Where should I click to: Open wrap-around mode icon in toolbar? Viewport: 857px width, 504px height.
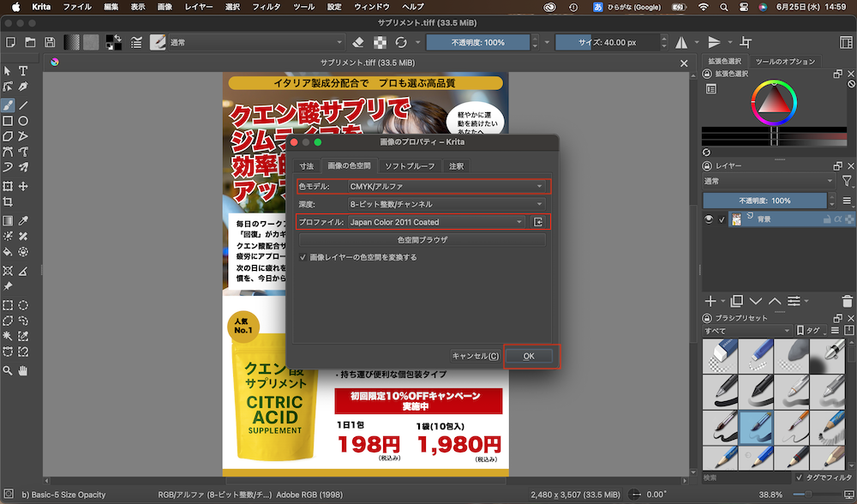[x=746, y=42]
